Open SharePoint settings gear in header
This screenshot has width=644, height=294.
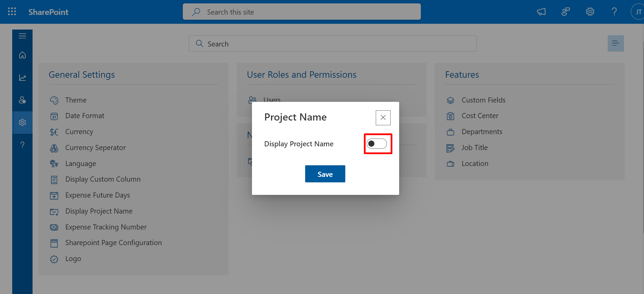(590, 12)
